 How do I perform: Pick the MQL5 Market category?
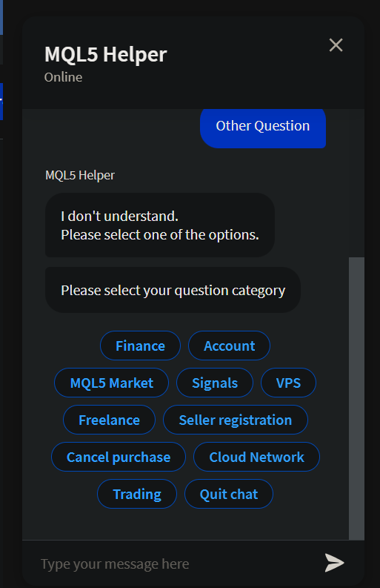(x=111, y=383)
